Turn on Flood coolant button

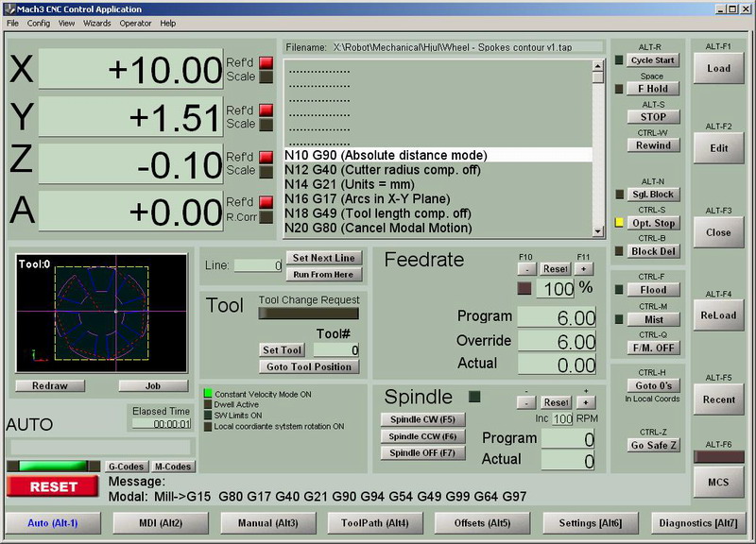[x=653, y=290]
